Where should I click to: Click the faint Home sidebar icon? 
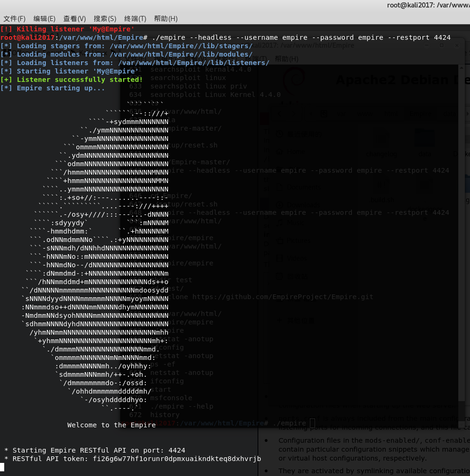click(x=280, y=152)
